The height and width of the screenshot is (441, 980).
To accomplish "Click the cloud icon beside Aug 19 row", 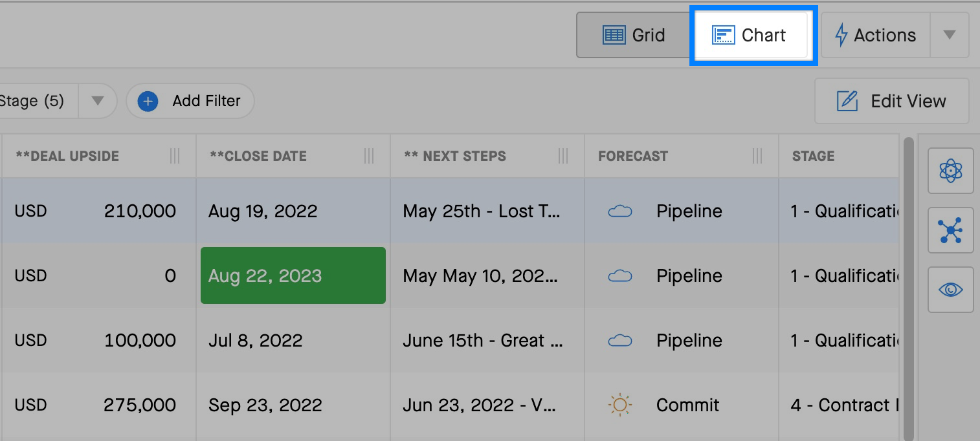I will tap(620, 211).
